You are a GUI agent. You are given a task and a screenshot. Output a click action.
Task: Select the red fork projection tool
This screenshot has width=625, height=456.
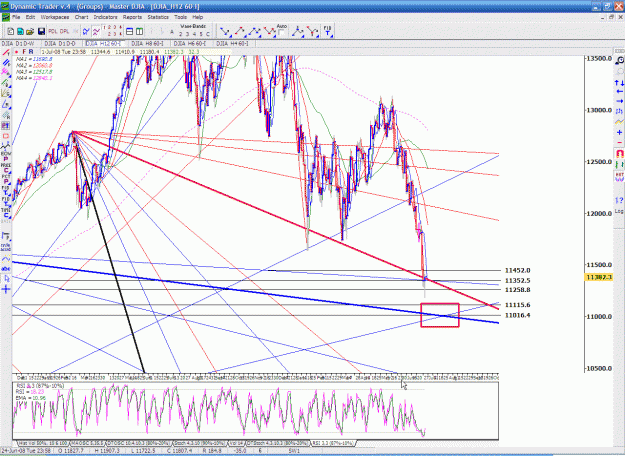click(312, 31)
